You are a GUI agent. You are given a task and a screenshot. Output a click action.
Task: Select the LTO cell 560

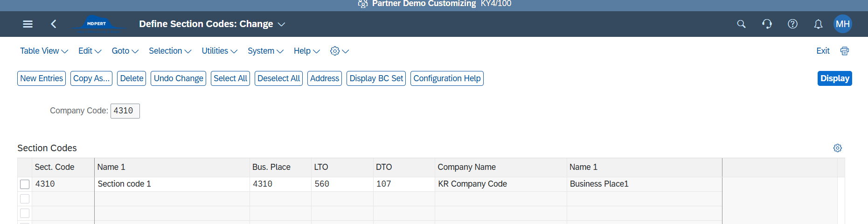[x=342, y=184]
